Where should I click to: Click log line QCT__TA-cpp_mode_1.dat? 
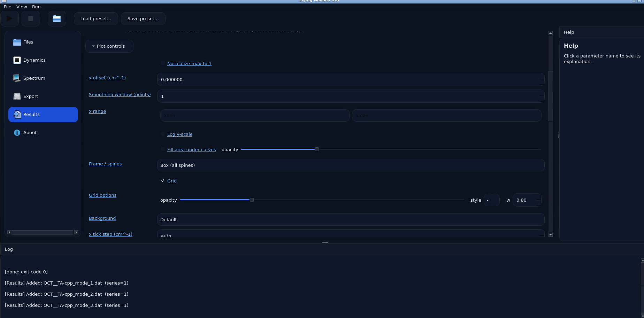coord(67,283)
